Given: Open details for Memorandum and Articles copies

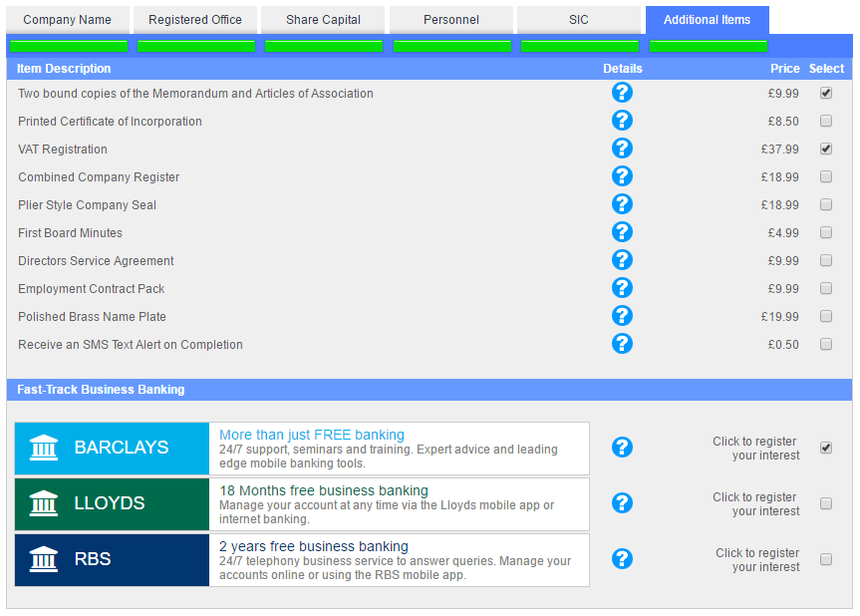Looking at the screenshot, I should (x=622, y=93).
